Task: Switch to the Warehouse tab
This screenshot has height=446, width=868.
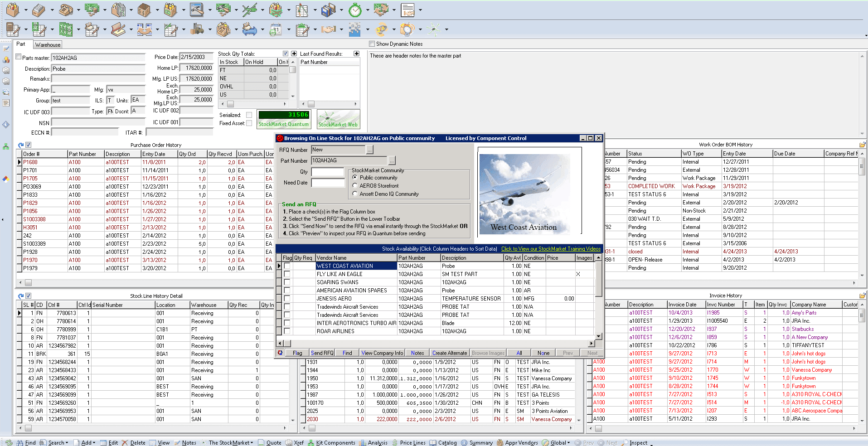Action: click(x=48, y=45)
